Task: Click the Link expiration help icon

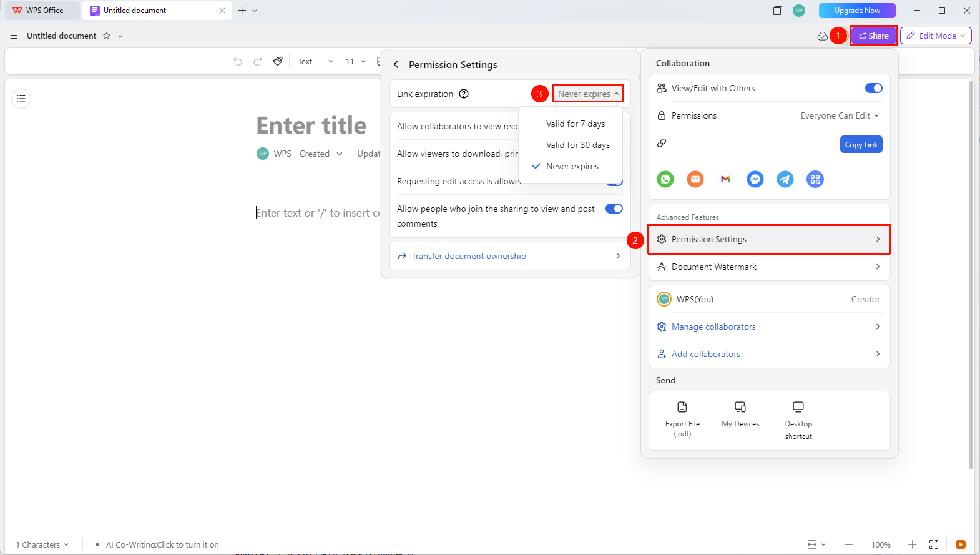Action: click(464, 94)
